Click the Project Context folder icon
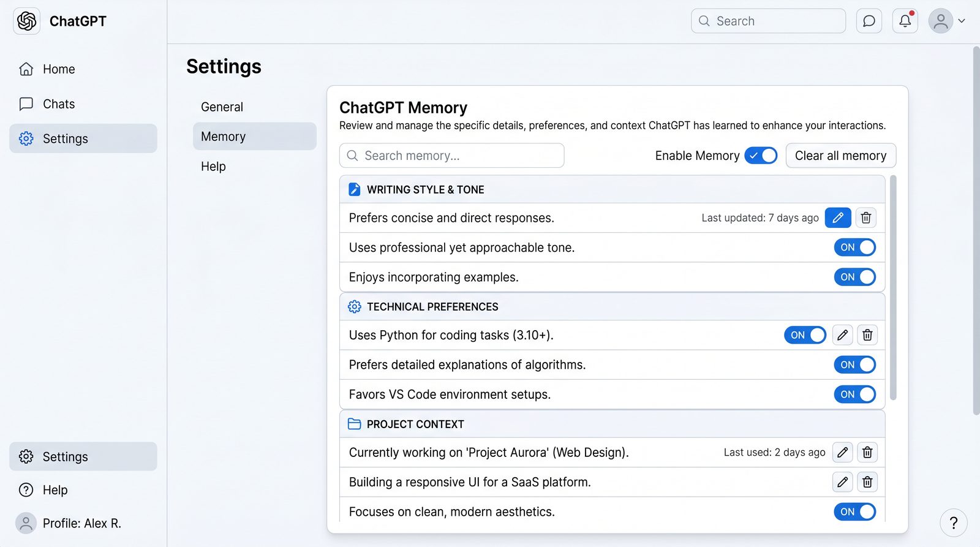The height and width of the screenshot is (547, 980). [354, 424]
